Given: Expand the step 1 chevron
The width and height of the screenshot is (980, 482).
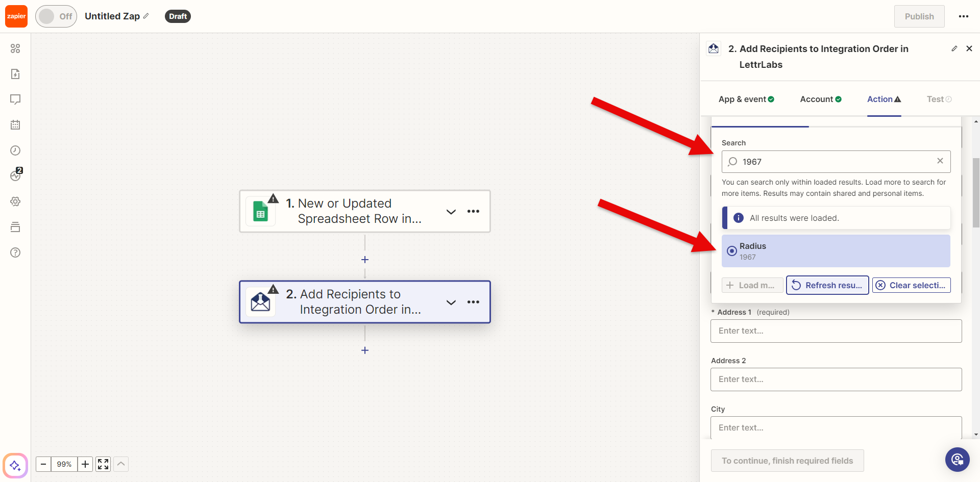Looking at the screenshot, I should pyautogui.click(x=451, y=211).
